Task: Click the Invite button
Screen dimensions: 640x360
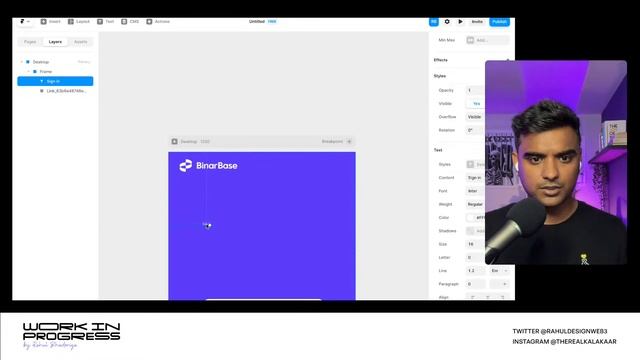Action: pyautogui.click(x=477, y=22)
